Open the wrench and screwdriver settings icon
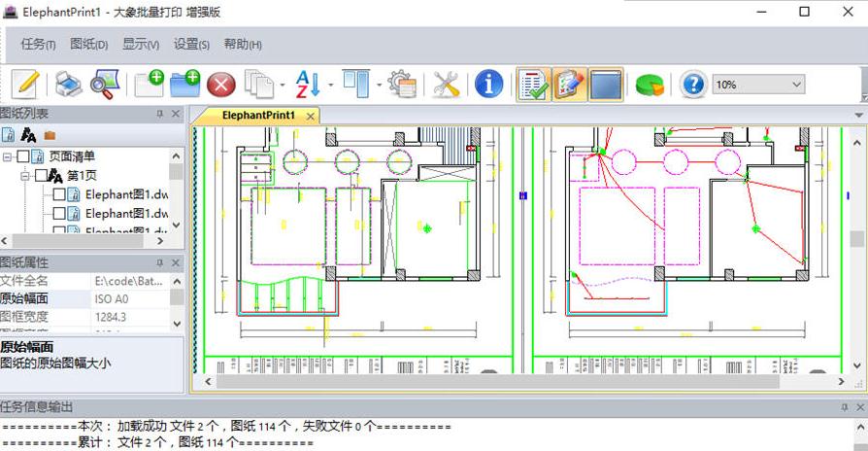Image resolution: width=868 pixels, height=451 pixels. (x=446, y=85)
